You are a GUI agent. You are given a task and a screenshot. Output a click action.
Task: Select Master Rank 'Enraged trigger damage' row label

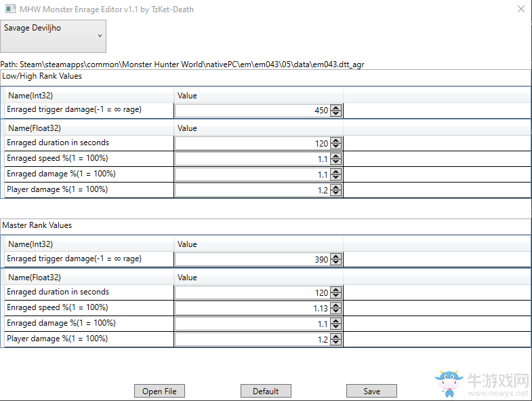coord(74,259)
